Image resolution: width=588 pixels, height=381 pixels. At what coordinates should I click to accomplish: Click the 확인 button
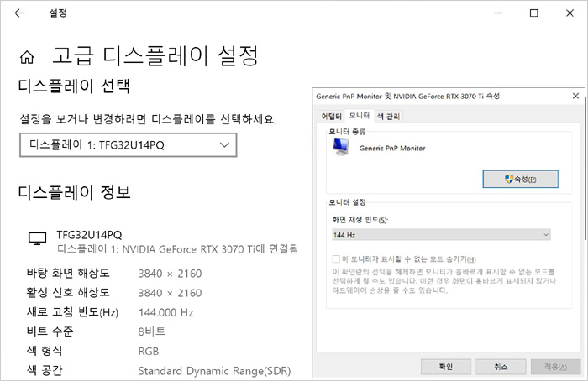tap(445, 367)
